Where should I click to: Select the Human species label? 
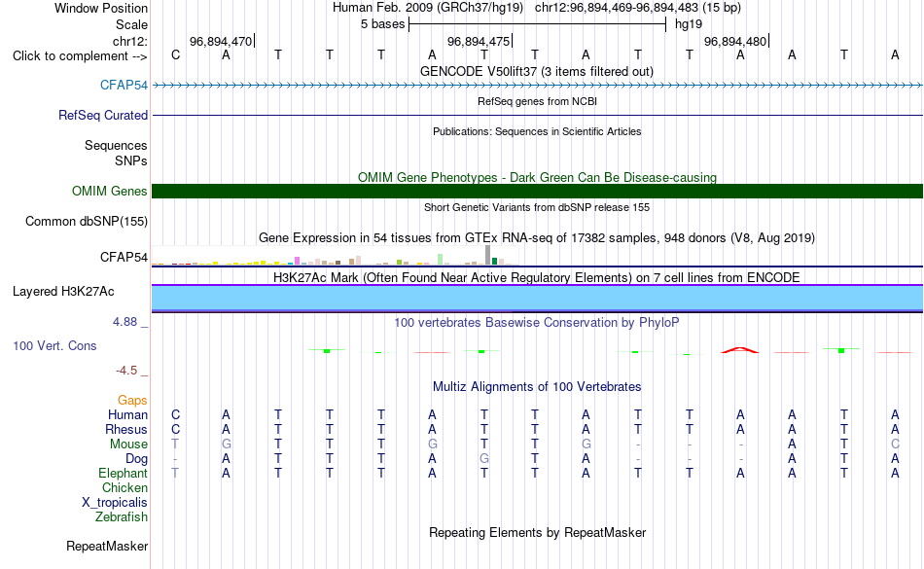(127, 414)
